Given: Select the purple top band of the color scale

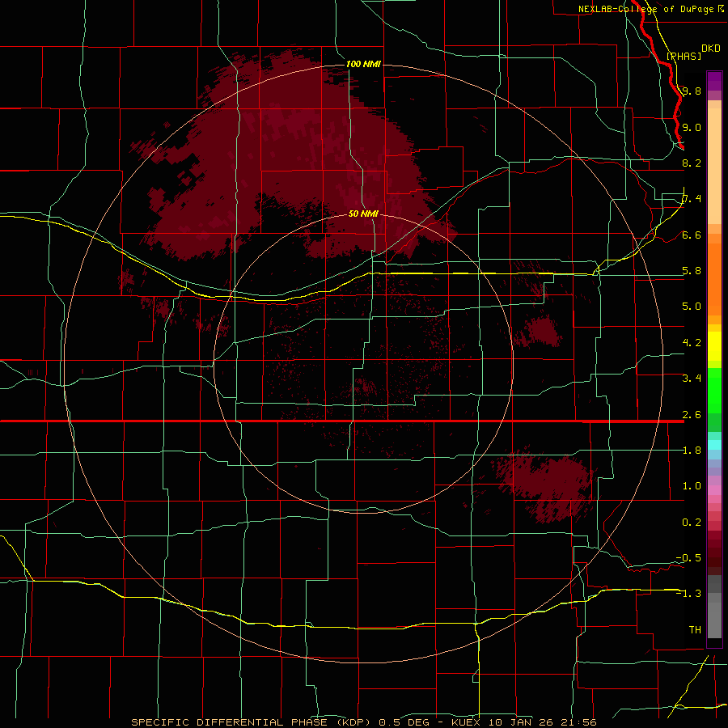Looking at the screenshot, I should [714, 81].
